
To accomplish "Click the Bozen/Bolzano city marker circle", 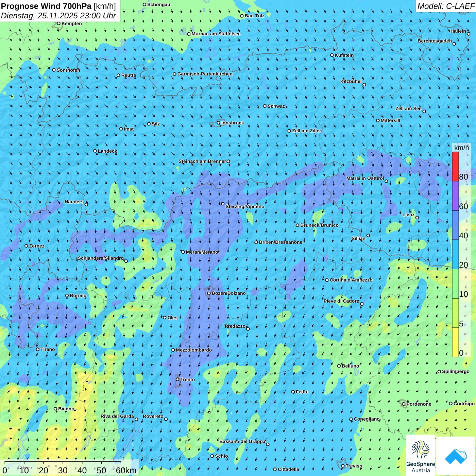I will click(209, 293).
